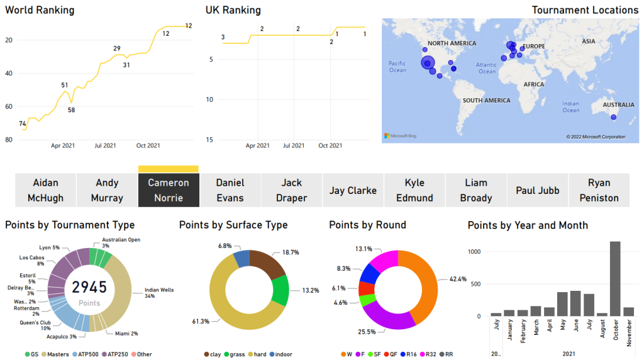
Task: Click the largest Pacific coast map bubble
Action: [x=428, y=62]
